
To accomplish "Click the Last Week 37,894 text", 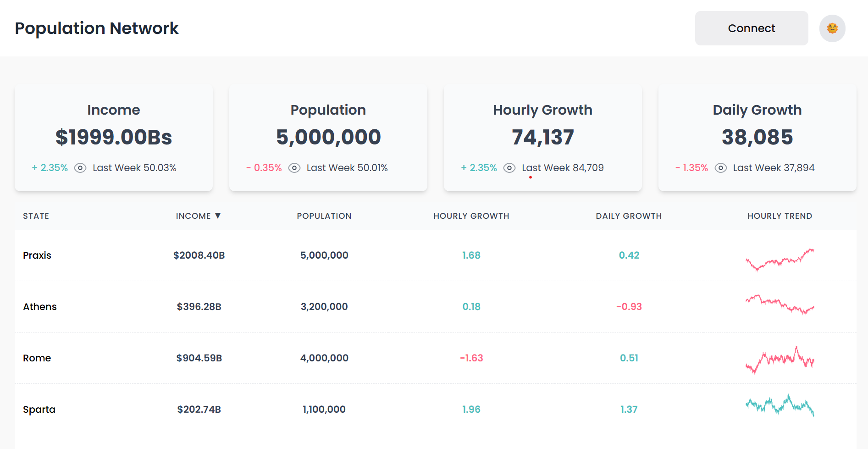I will 774,168.
